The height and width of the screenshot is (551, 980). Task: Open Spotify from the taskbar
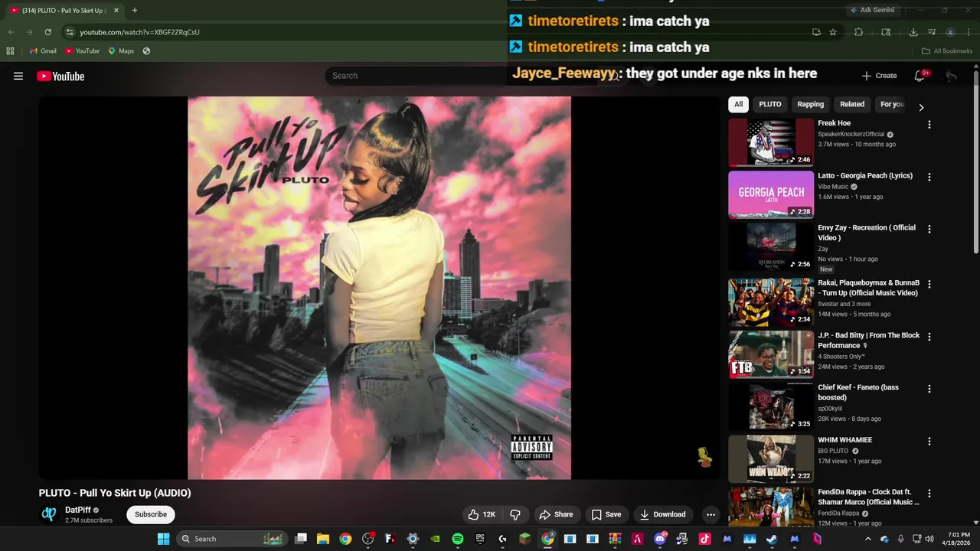tap(458, 539)
